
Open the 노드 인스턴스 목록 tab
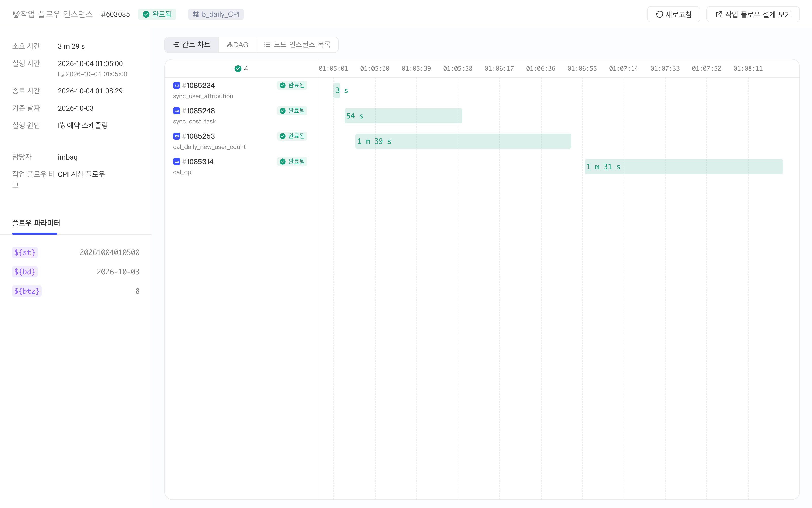(x=297, y=45)
